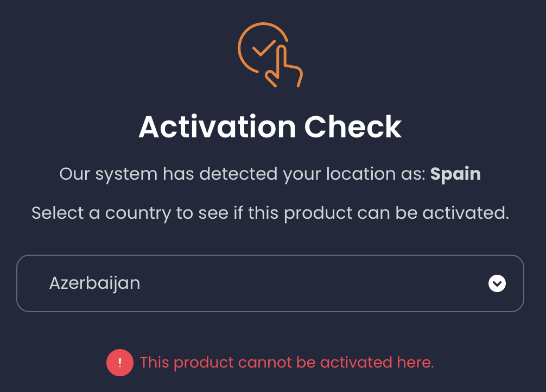Click the 'This product cannot be activated here' message
The image size is (546, 392).
pyautogui.click(x=287, y=362)
